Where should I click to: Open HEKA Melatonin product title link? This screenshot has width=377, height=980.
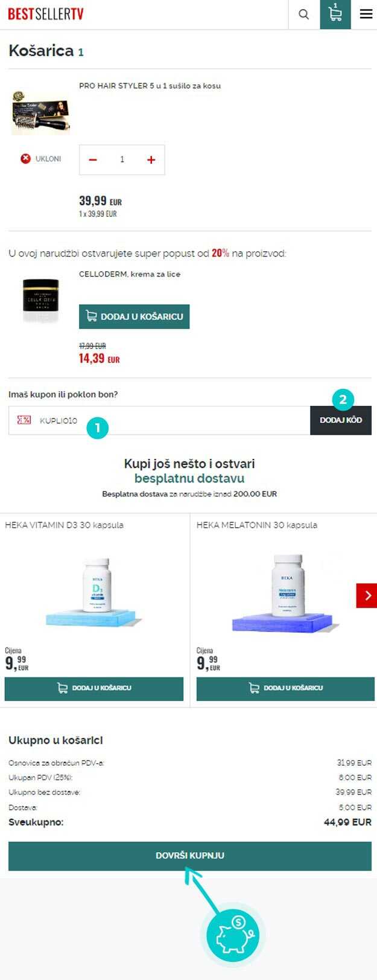click(257, 525)
